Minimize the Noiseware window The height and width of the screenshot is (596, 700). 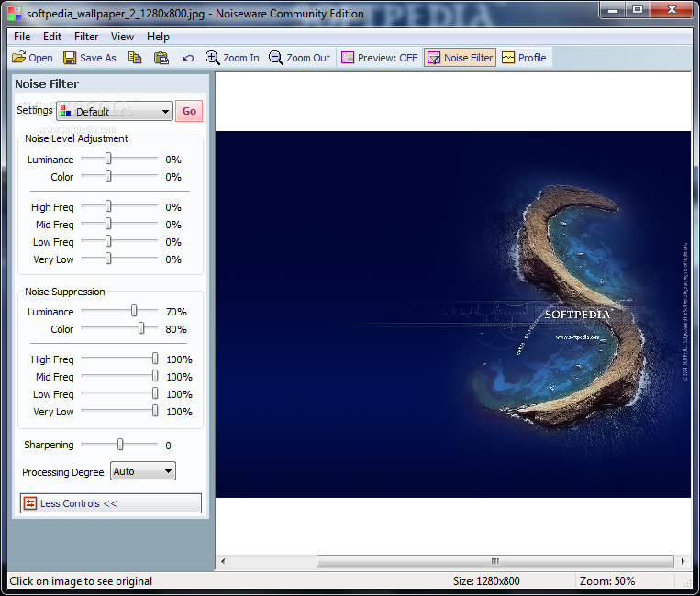613,10
